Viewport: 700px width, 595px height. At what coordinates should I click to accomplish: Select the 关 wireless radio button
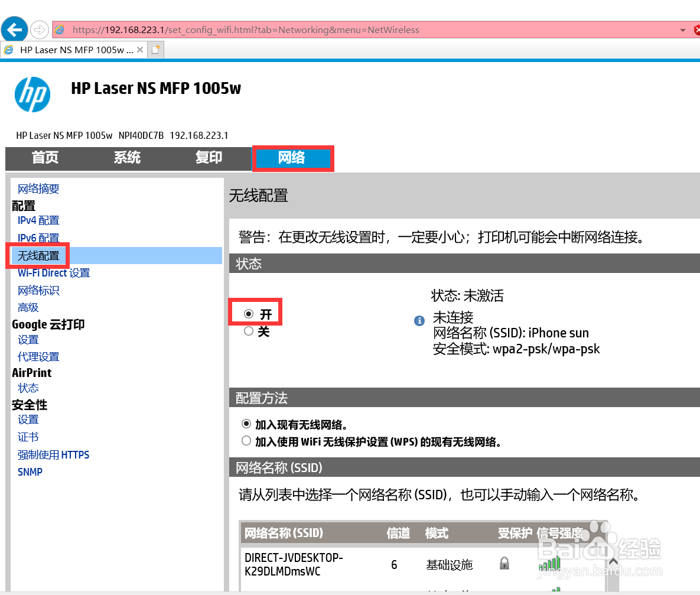pyautogui.click(x=249, y=331)
